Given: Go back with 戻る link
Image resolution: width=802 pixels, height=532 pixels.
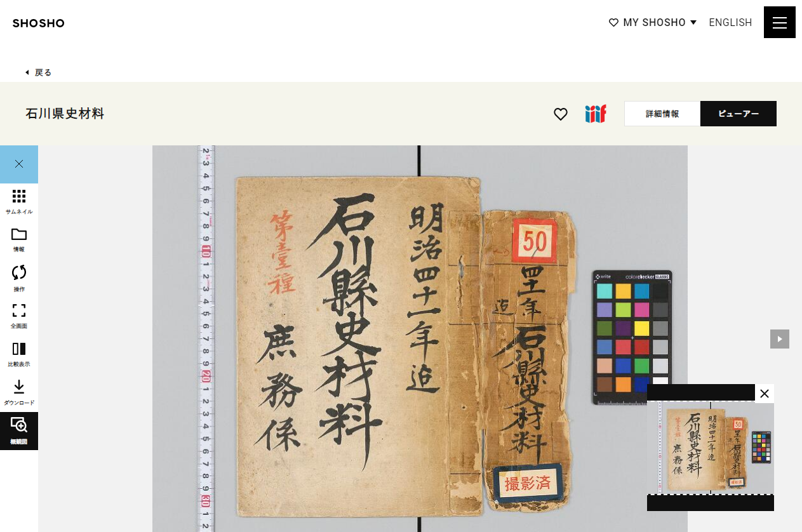Looking at the screenshot, I should coord(39,72).
